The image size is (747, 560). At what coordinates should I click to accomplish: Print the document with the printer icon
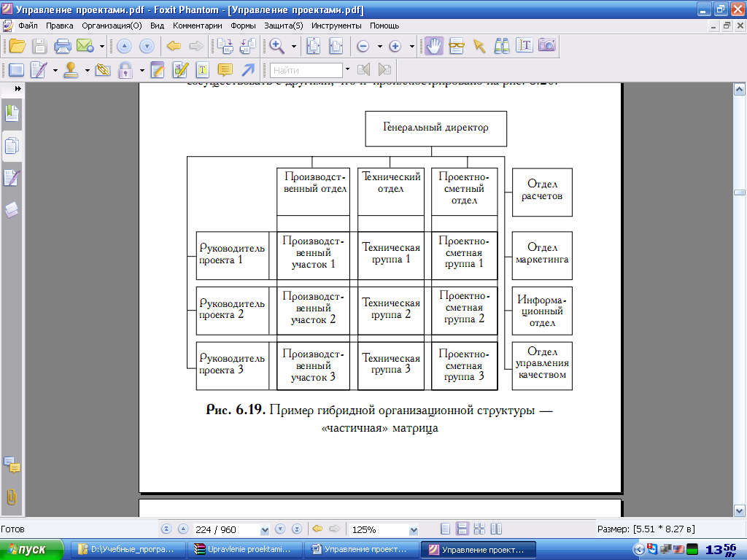coord(63,46)
